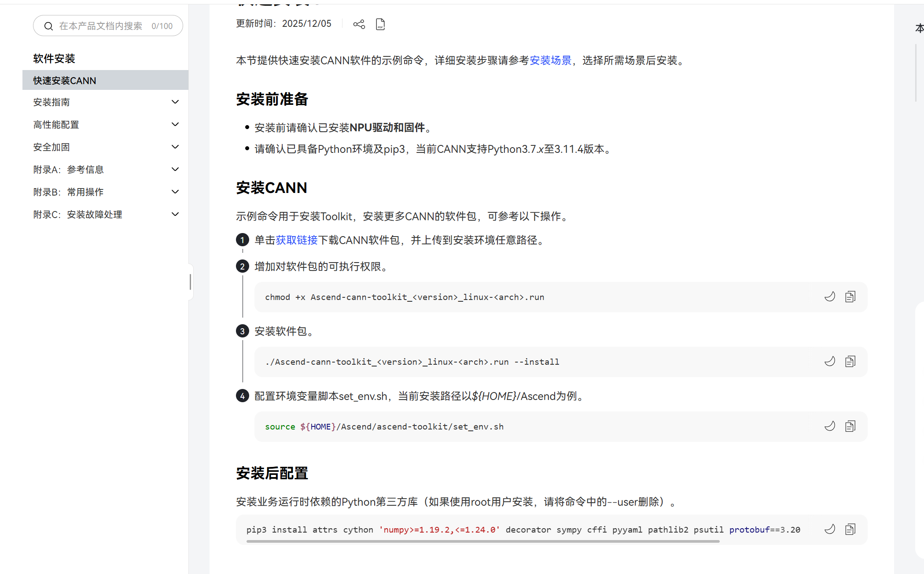Click the pip3 code horizontal scrollbar
The image size is (924, 574).
[482, 541]
